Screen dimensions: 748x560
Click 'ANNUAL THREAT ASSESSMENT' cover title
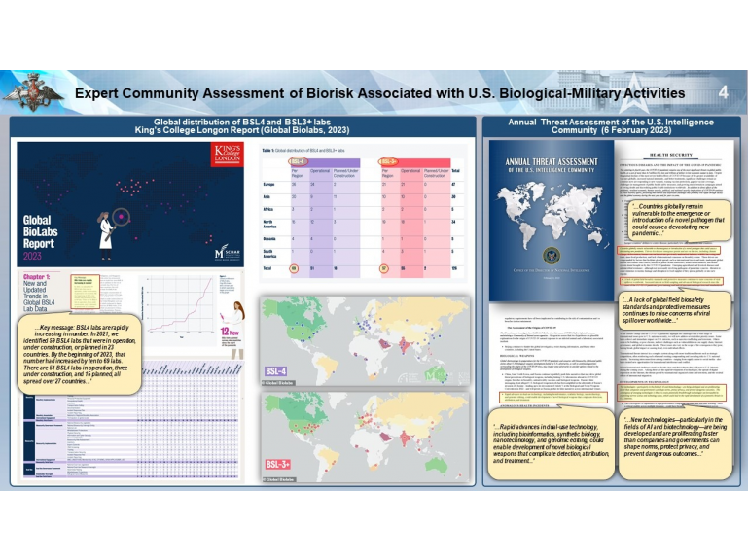pos(552,161)
